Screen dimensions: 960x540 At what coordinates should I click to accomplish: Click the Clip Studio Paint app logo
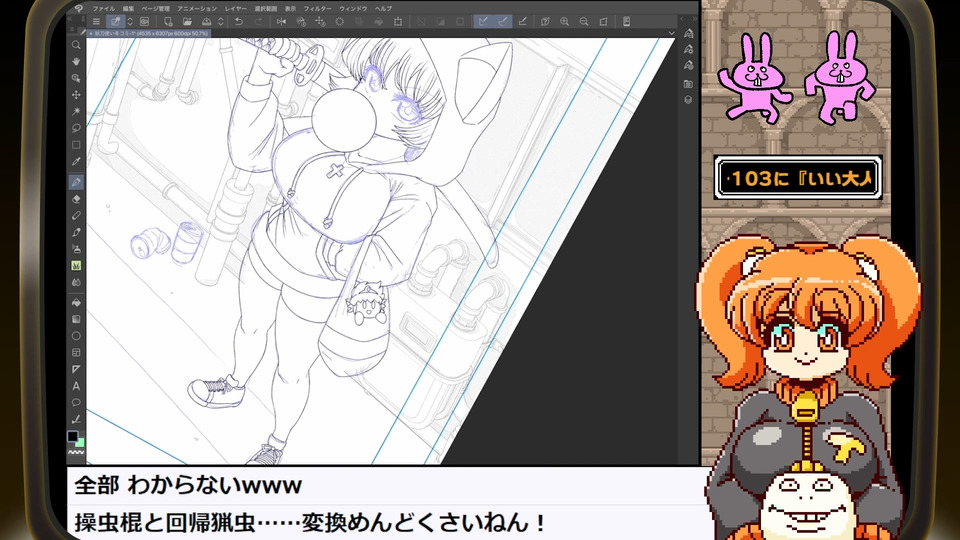pos(78,9)
